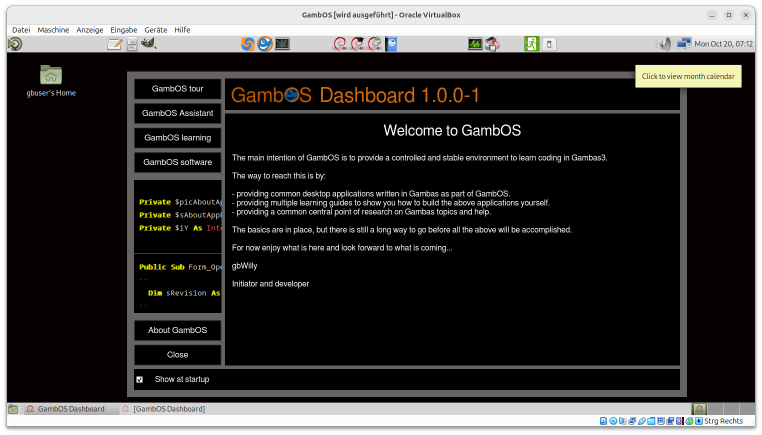Viewport: 762px width, 435px height.
Task: Toggle the Show at startup checkbox
Action: pos(140,380)
